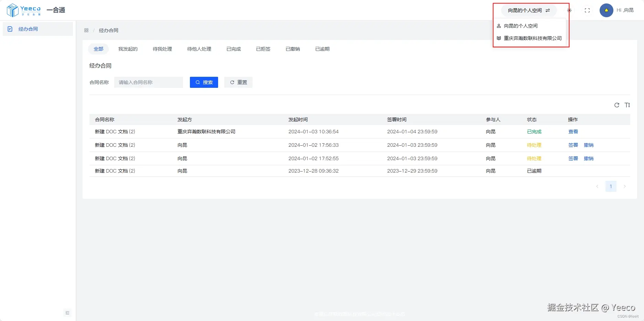Click 撤销 for the 17:52:55 contract
The height and width of the screenshot is (321, 644).
pos(589,158)
